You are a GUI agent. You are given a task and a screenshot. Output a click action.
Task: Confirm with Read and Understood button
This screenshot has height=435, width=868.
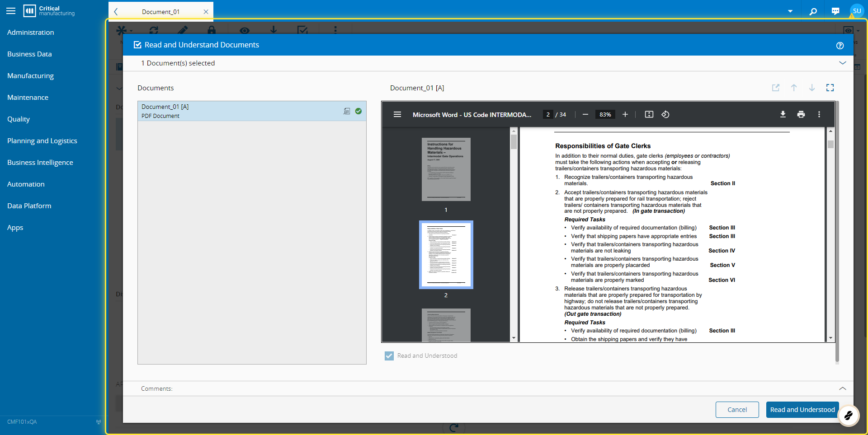tap(802, 410)
